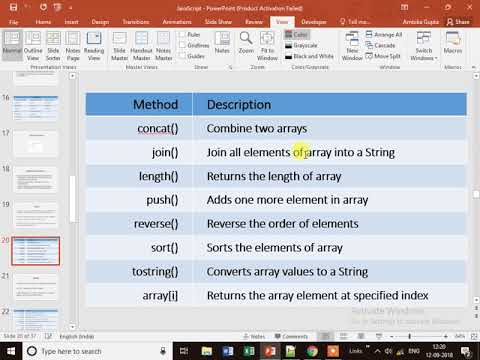Enable the Gridlines checkbox
This screenshot has width=480, height=360.
point(183,45)
